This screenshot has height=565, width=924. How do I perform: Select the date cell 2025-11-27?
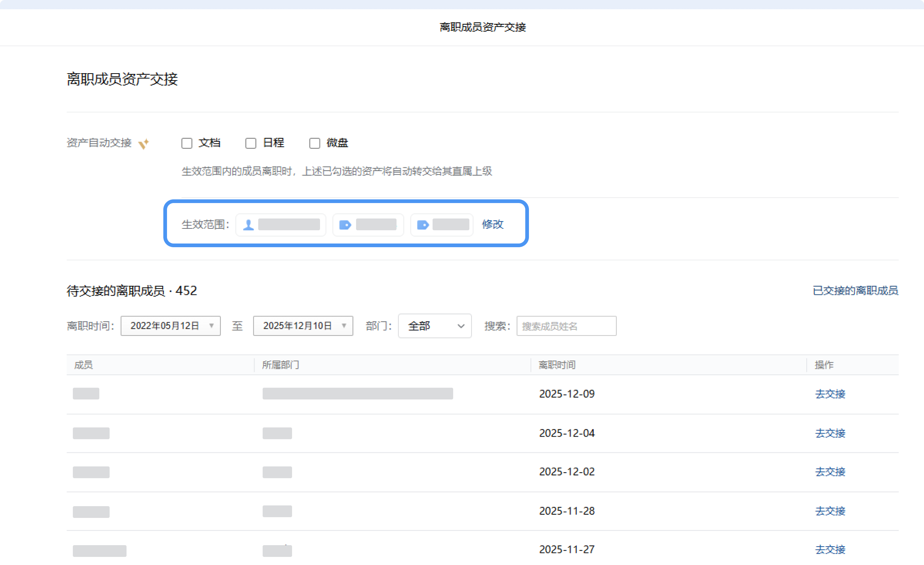566,550
